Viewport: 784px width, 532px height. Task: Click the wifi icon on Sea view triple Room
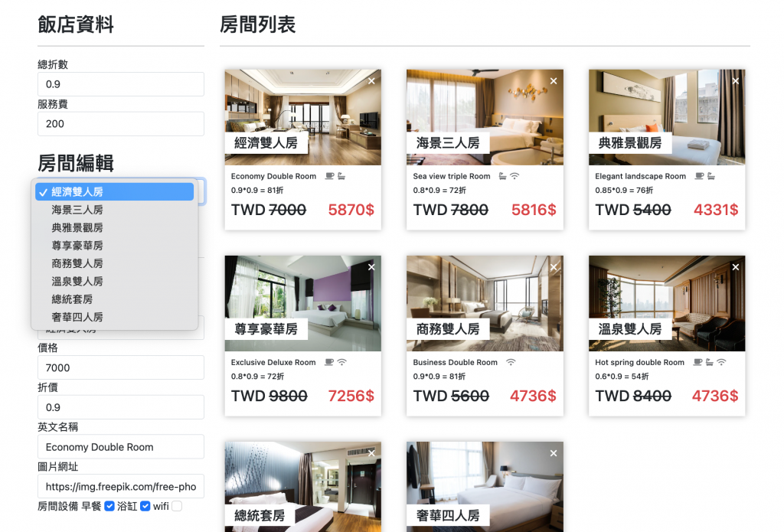tap(514, 176)
